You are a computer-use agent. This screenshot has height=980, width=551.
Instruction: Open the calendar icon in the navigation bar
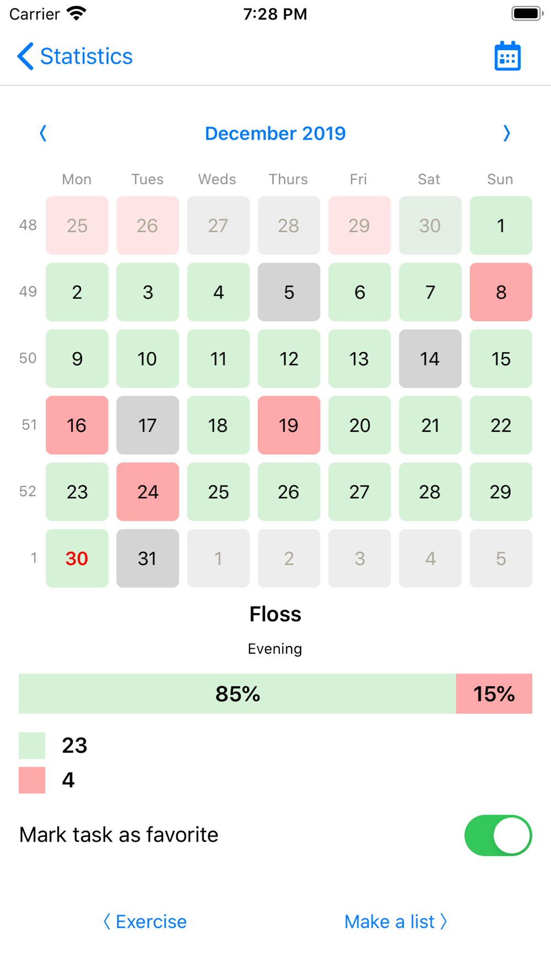tap(507, 56)
